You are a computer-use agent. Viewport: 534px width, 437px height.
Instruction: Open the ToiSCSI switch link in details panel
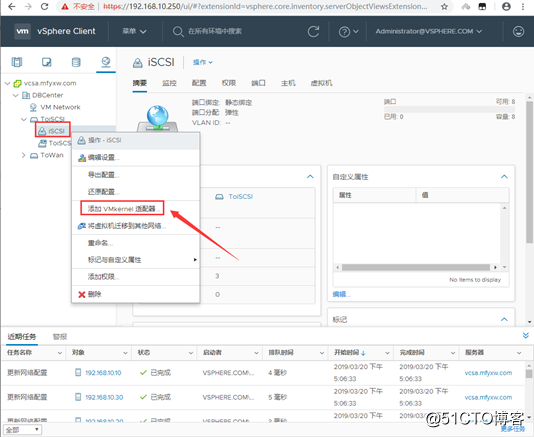pyautogui.click(x=240, y=197)
